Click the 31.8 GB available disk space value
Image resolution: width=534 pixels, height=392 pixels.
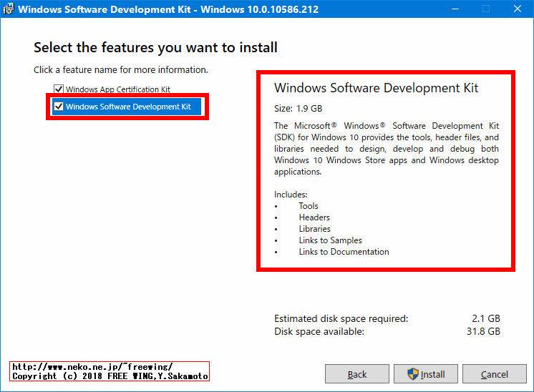pos(483,331)
